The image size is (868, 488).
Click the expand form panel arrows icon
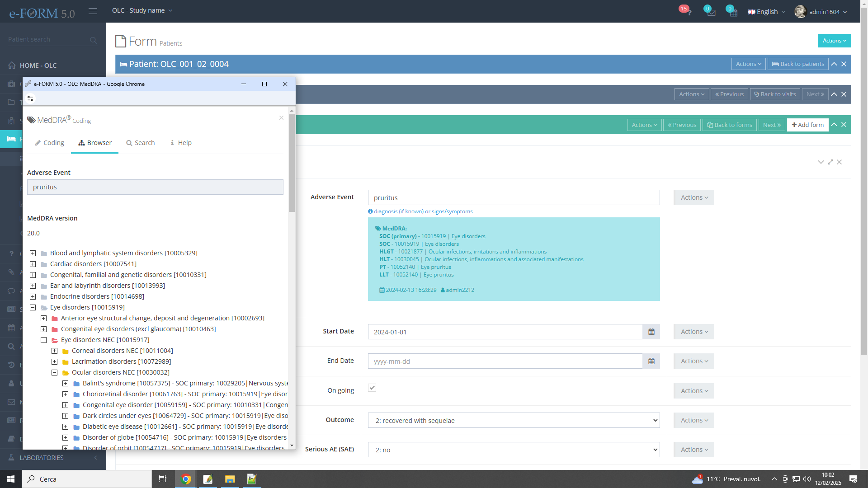point(830,162)
